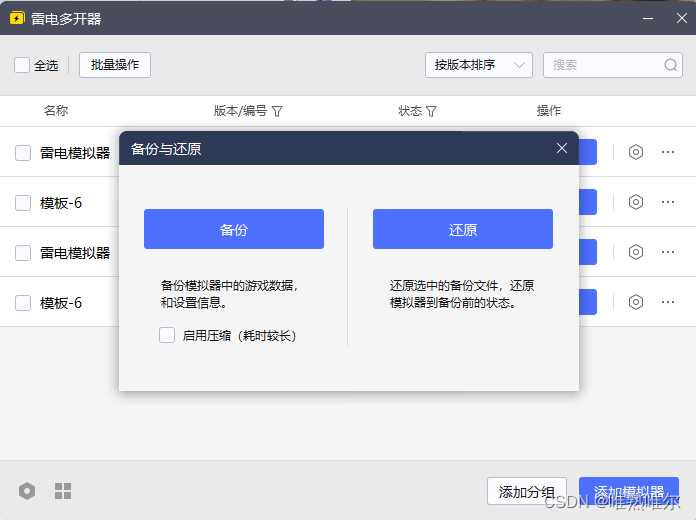696x520 pixels.
Task: Check the lower 雷电模拟器 row checkbox
Action: 23,253
